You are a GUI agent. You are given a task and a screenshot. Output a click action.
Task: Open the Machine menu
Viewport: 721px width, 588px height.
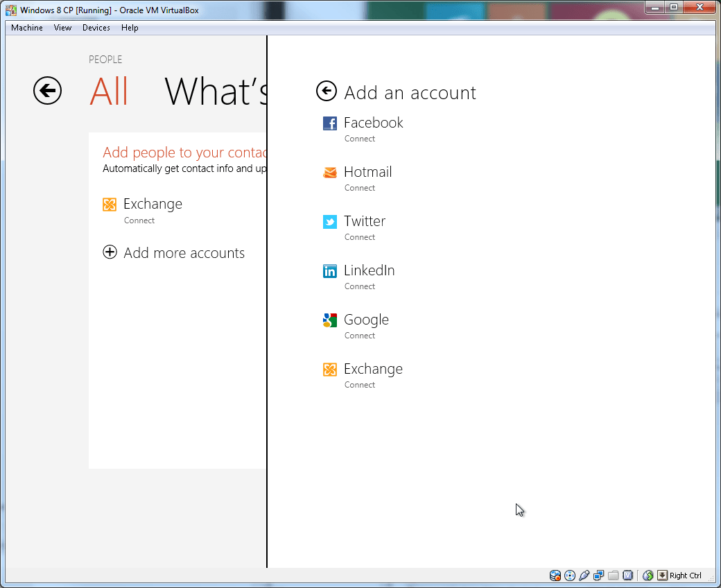click(27, 28)
